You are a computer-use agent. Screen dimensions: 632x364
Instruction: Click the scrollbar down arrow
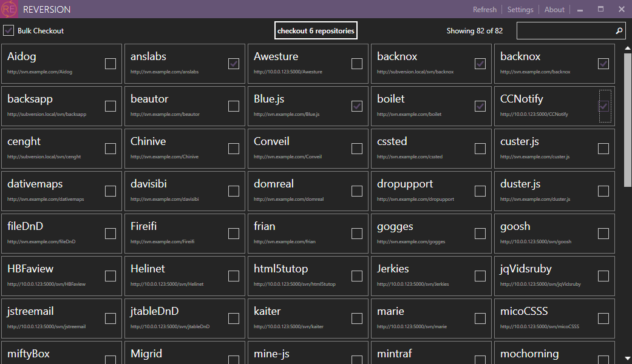[628, 358]
